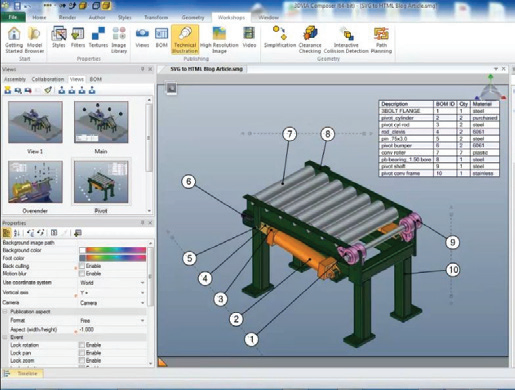Enable Back culling checkbox
515x390 pixels.
click(x=82, y=266)
